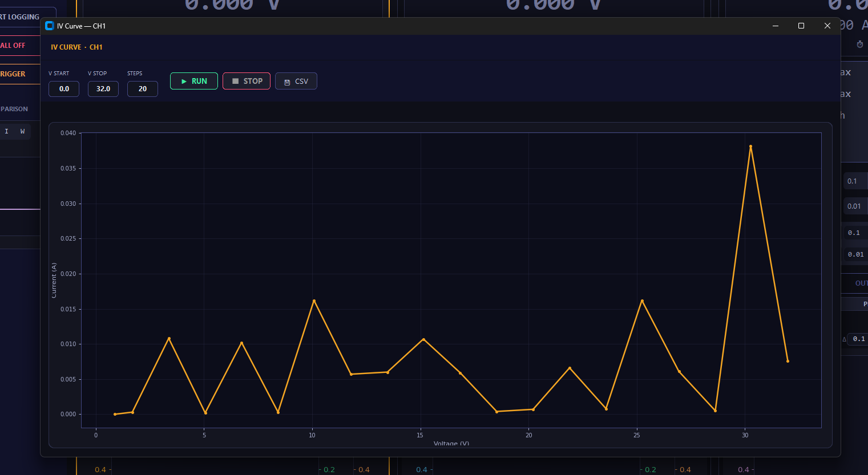Click the IV Curve window app icon
Image resolution: width=868 pixels, height=475 pixels.
(50, 26)
